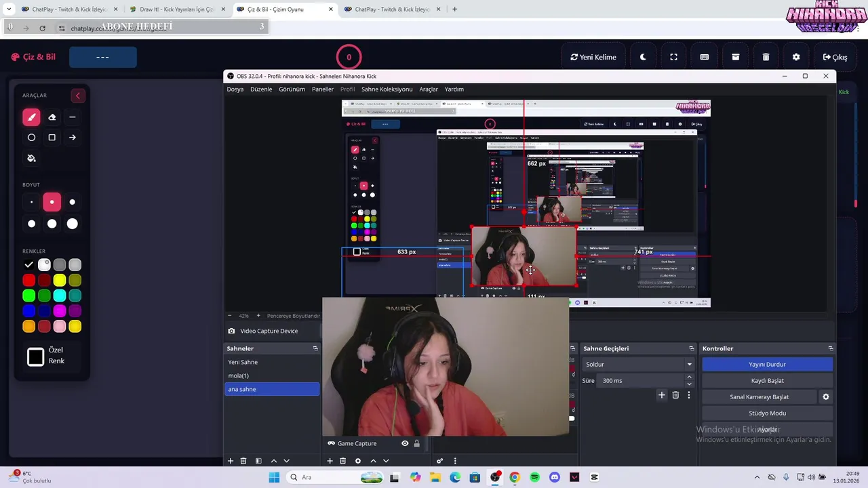Click Stüdyo Modu button
Screen dimensions: 868x488
pos(767,413)
